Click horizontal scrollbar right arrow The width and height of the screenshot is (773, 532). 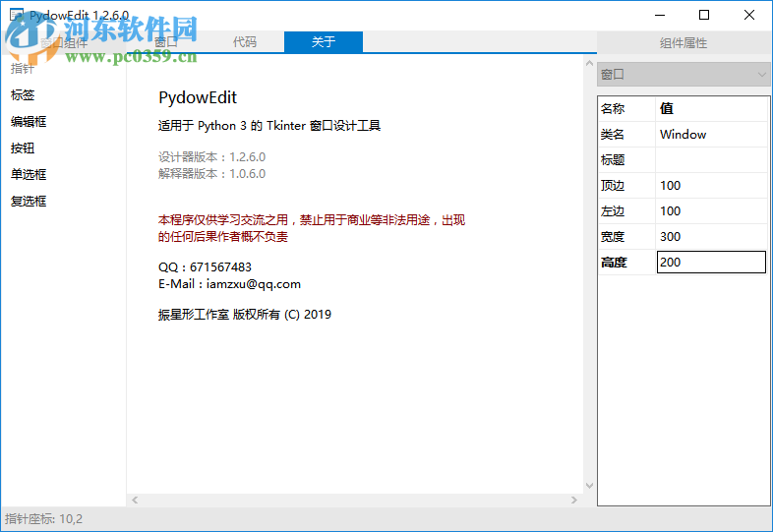coord(573,500)
